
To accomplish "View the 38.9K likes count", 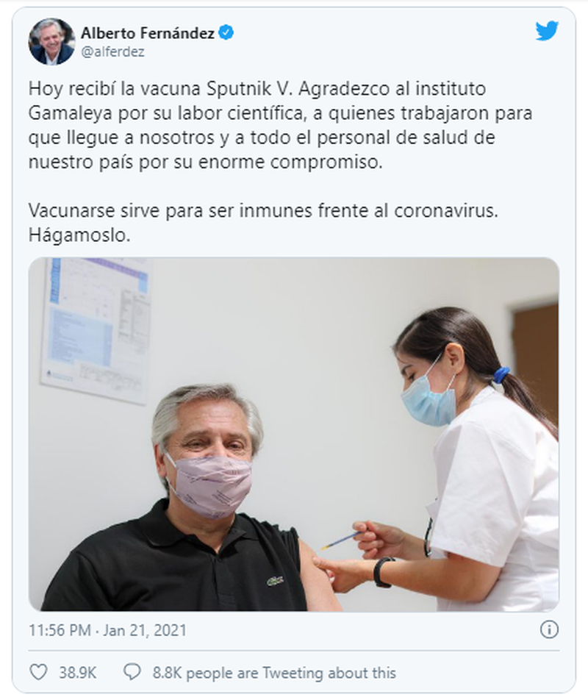I will 78,673.
